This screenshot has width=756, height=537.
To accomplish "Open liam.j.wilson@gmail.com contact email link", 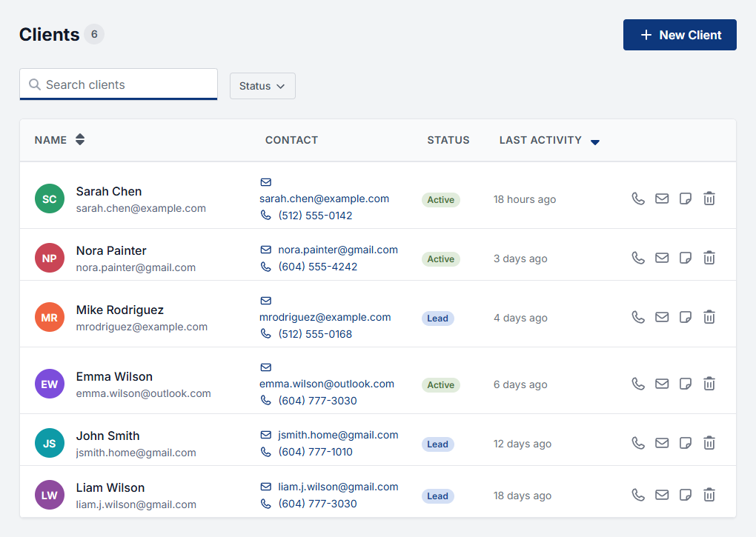I will point(338,487).
